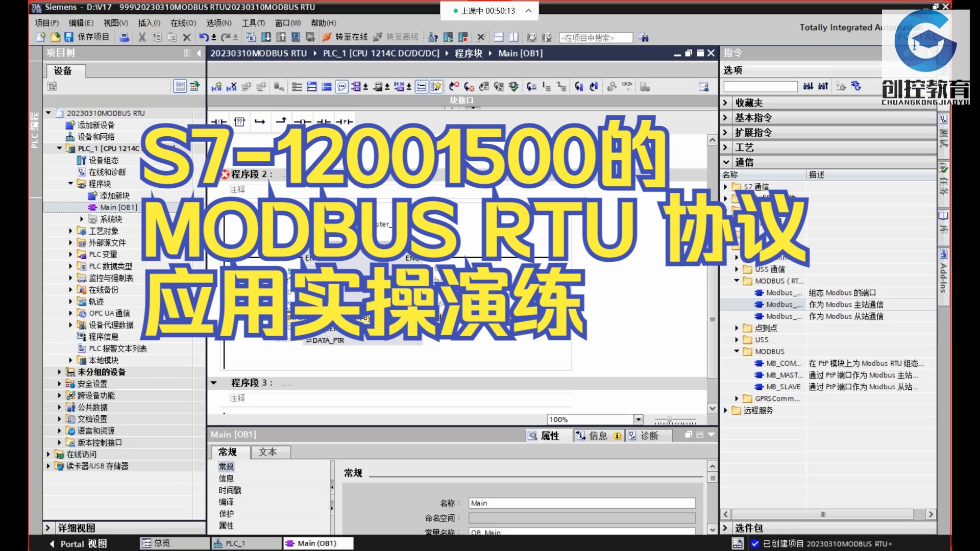Image resolution: width=980 pixels, height=551 pixels.
Task: Open the zoom level 100% dropdown
Action: point(639,419)
